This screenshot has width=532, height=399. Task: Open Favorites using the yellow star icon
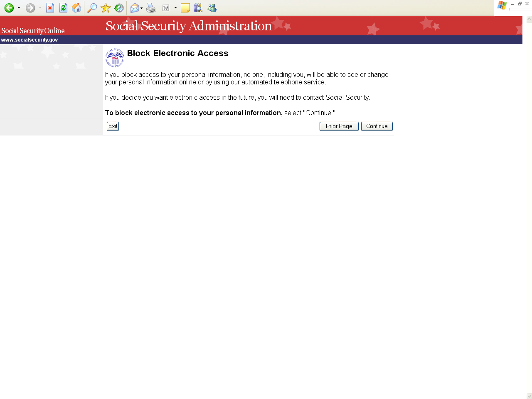click(x=106, y=8)
